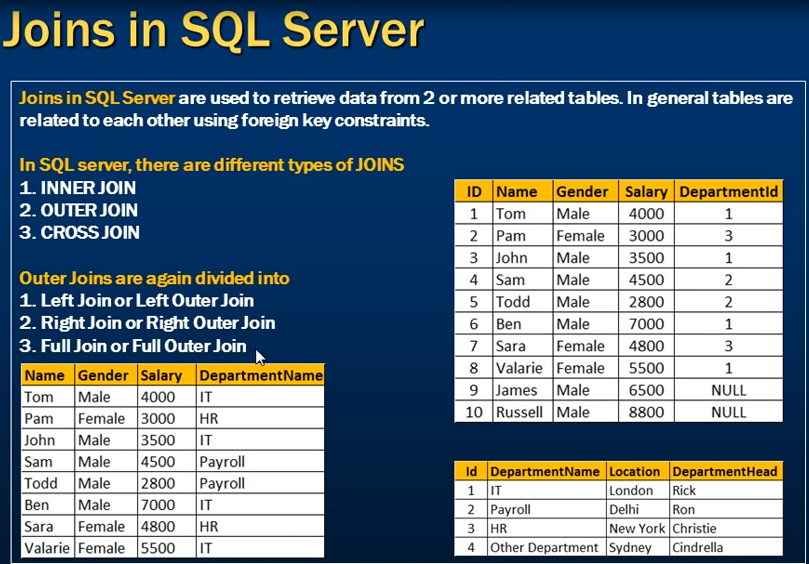
Task: Click 'Sara' in the employee table
Action: 523,346
